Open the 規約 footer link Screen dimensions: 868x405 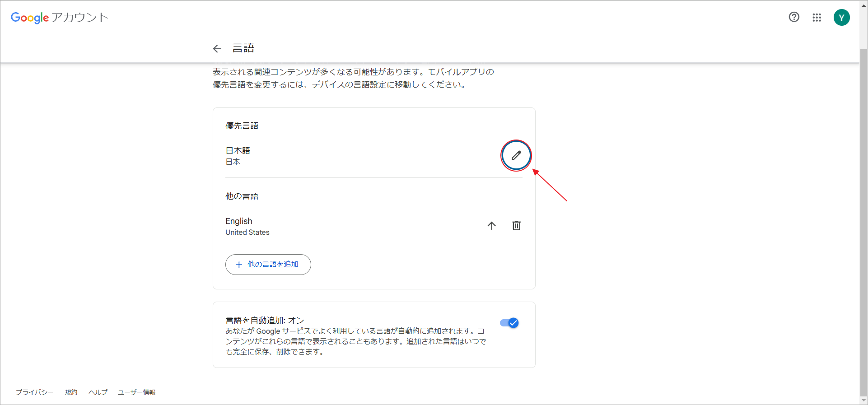click(71, 392)
